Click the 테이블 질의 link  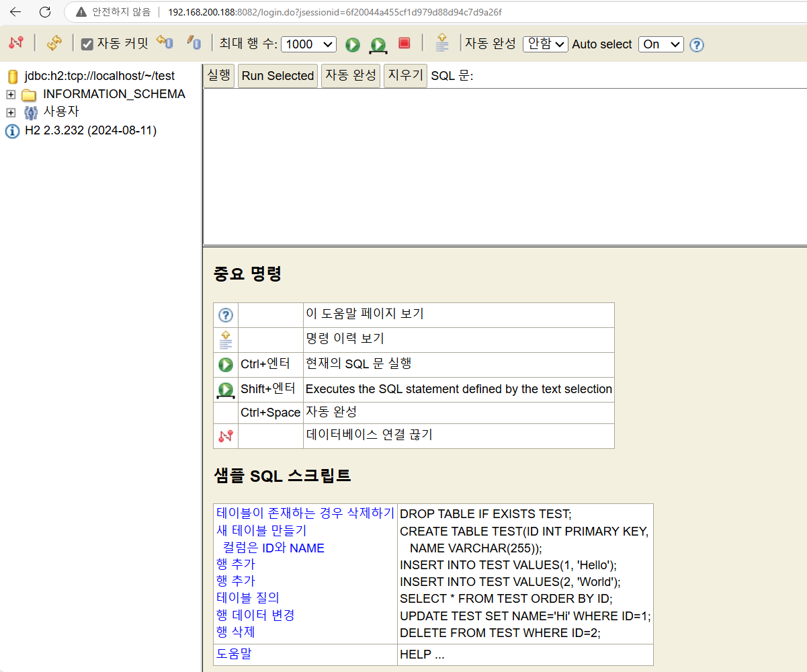[248, 598]
